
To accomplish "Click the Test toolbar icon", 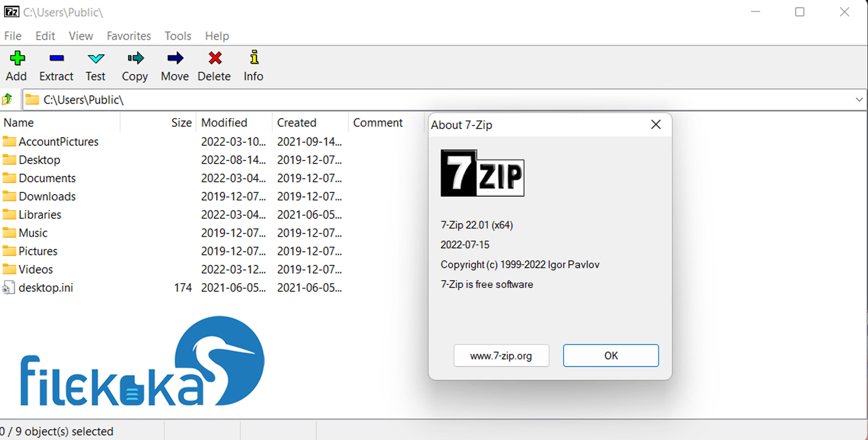I will click(x=96, y=58).
